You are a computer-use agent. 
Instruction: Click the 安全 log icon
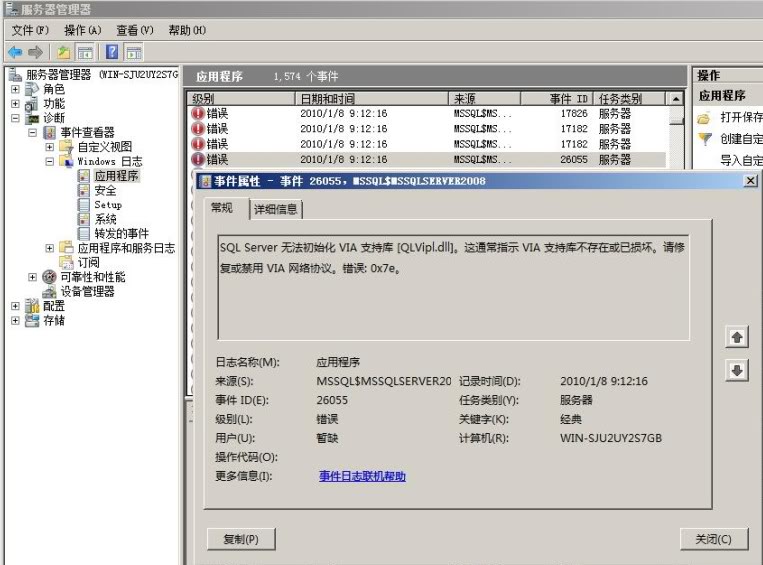[84, 190]
